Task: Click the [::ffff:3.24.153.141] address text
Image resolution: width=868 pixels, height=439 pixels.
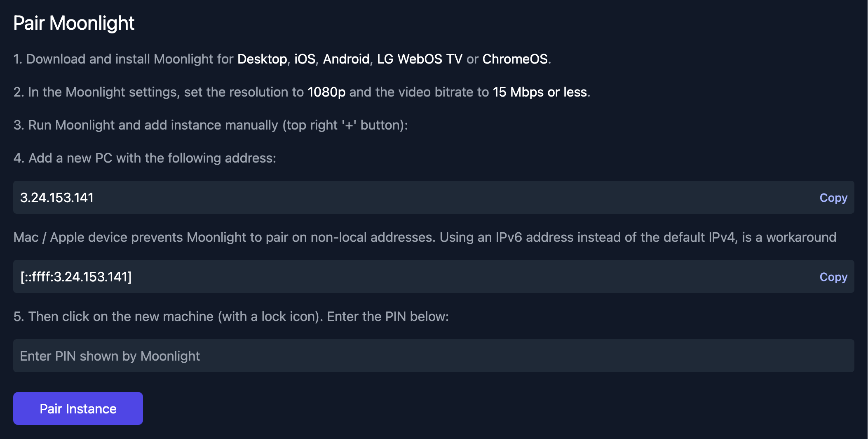Action: tap(76, 277)
